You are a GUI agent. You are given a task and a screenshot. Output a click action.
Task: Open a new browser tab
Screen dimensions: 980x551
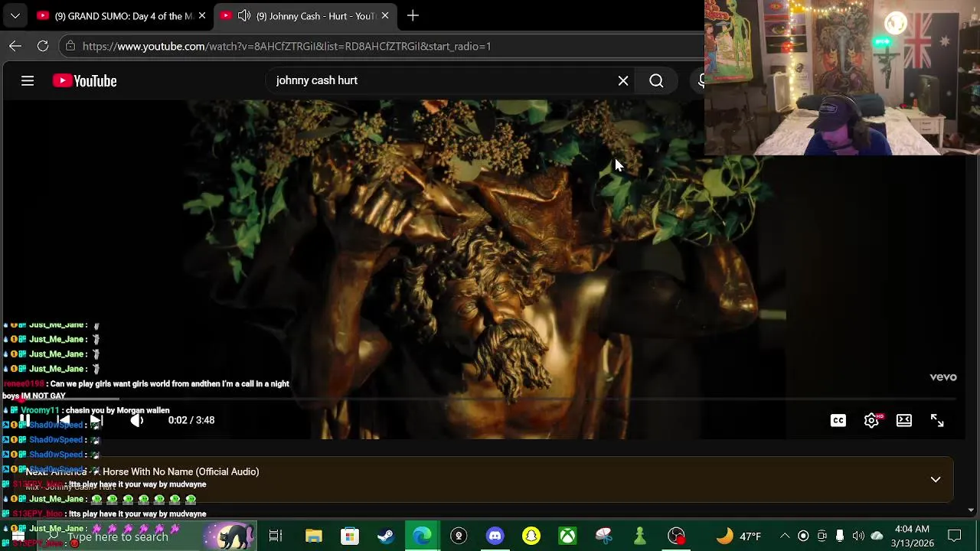(x=413, y=15)
